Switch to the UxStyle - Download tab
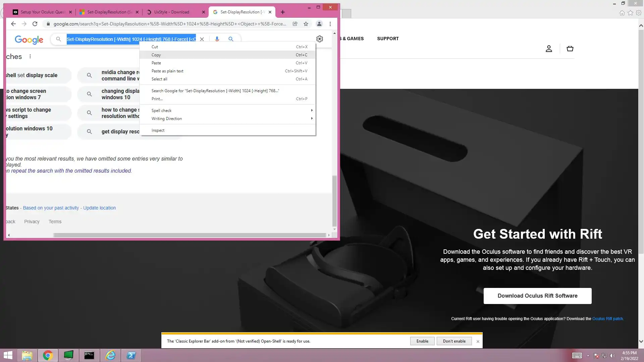This screenshot has height=362, width=644. tap(172, 12)
